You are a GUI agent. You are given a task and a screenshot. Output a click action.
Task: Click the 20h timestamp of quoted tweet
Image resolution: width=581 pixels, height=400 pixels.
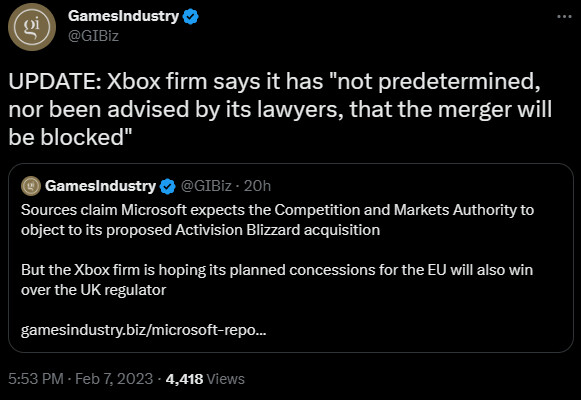point(257,186)
